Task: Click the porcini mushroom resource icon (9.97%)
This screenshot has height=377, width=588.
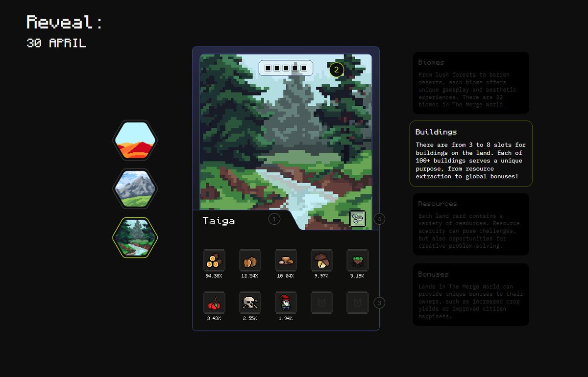Action: click(322, 260)
